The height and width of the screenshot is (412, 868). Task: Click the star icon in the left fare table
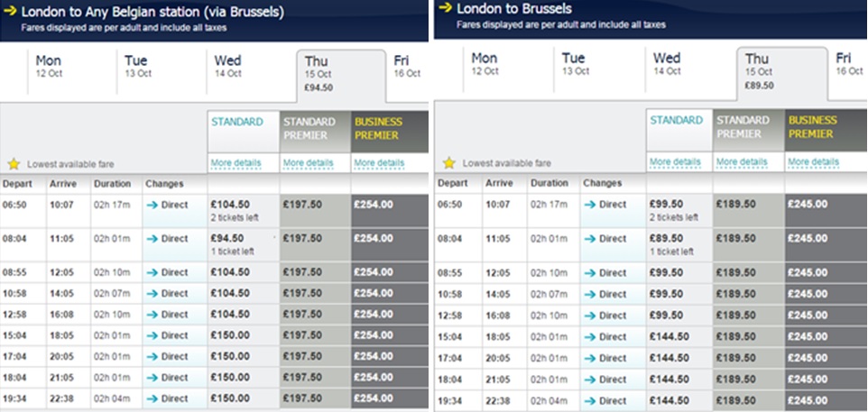pos(14,164)
